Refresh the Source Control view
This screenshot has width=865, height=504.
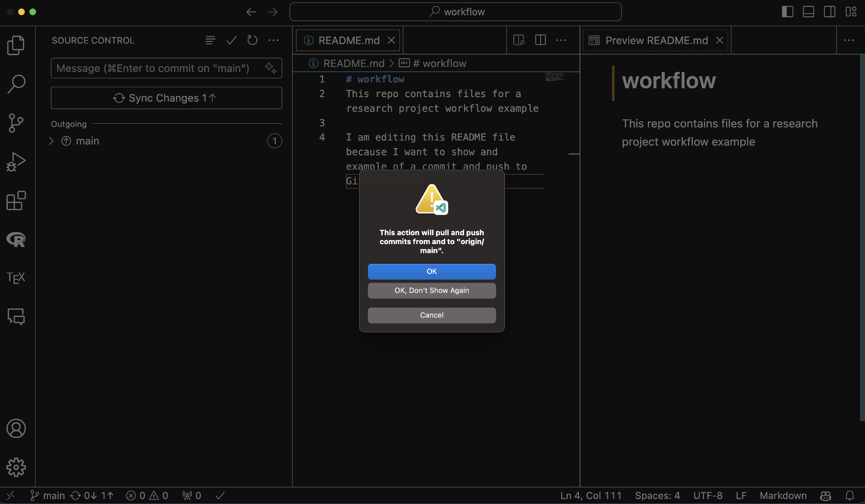point(252,40)
